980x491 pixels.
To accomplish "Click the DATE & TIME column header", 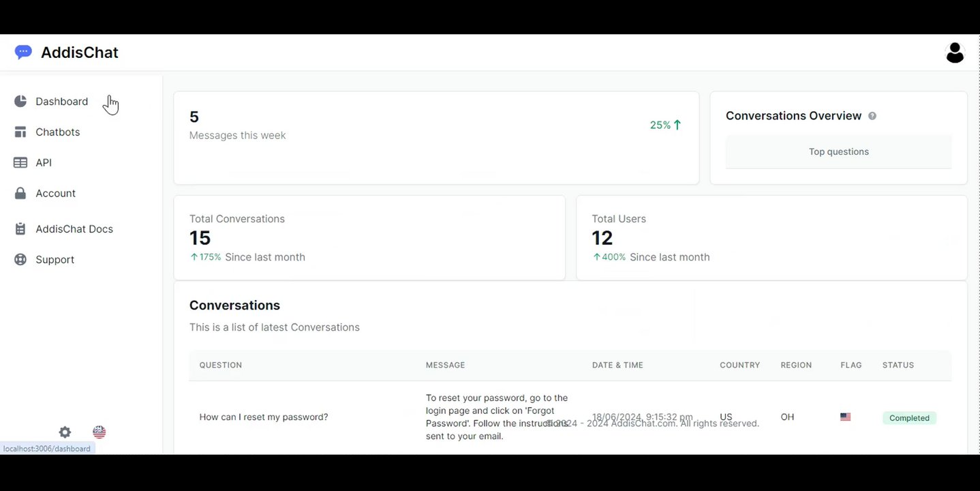I will point(617,366).
